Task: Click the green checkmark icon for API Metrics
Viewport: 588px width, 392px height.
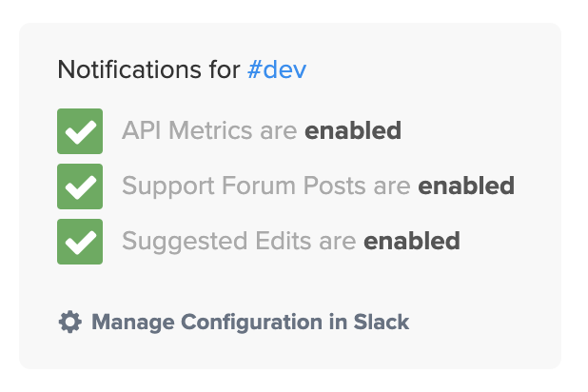Action: click(80, 131)
